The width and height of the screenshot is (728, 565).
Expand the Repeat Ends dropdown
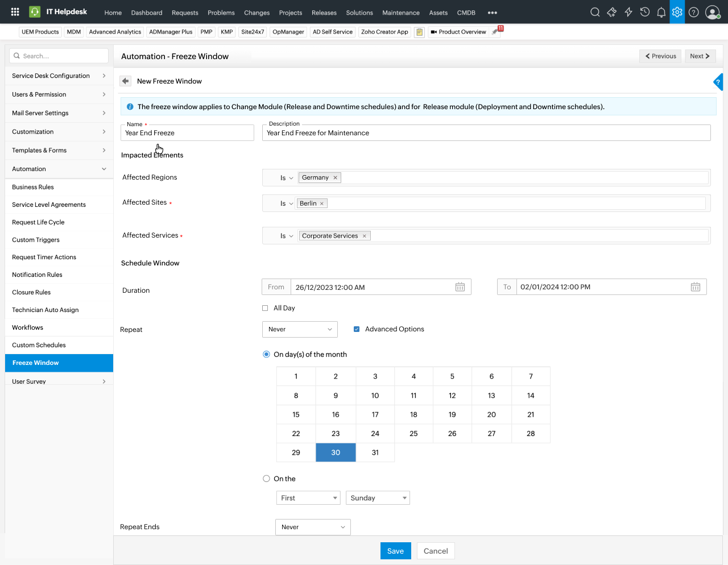313,527
